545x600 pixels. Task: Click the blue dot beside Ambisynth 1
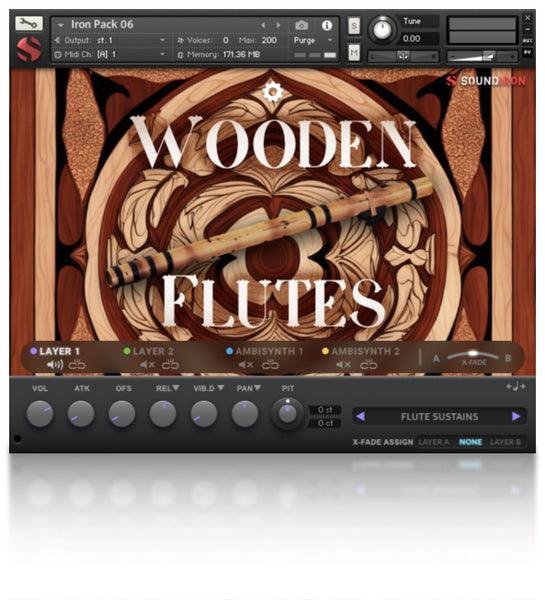[x=229, y=351]
